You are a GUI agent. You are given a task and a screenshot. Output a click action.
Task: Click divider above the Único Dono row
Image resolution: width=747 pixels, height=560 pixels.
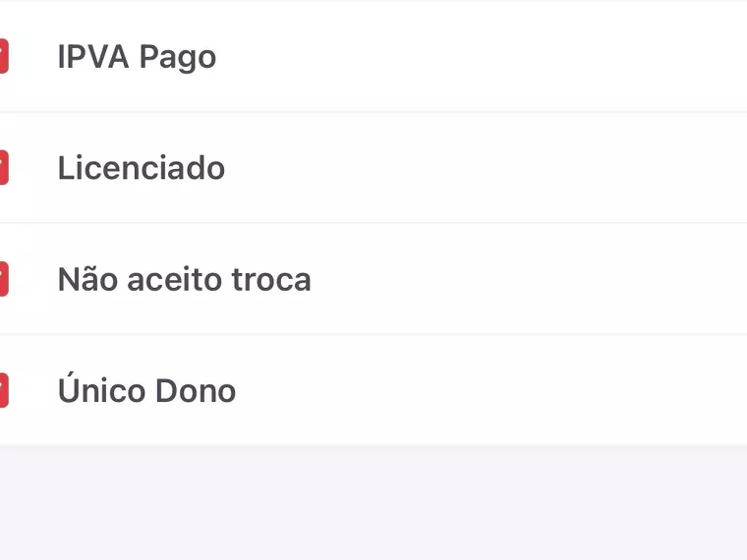click(373, 335)
